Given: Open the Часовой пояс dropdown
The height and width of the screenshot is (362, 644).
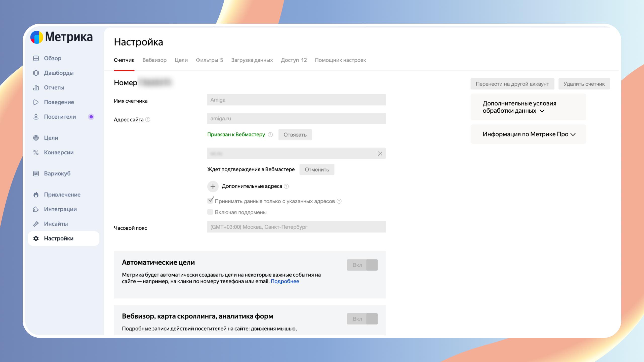Looking at the screenshot, I should pos(297,227).
